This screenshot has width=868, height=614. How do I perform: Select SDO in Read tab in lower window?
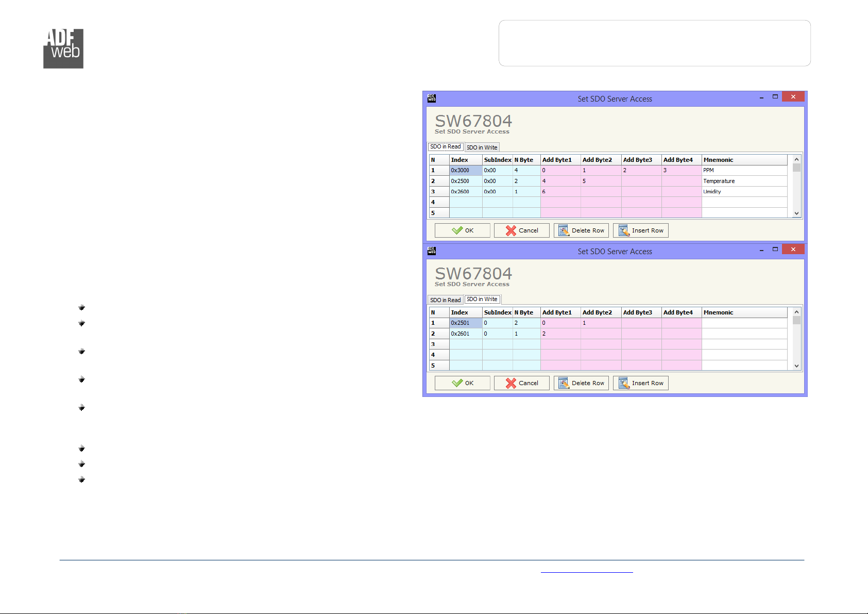tap(446, 300)
